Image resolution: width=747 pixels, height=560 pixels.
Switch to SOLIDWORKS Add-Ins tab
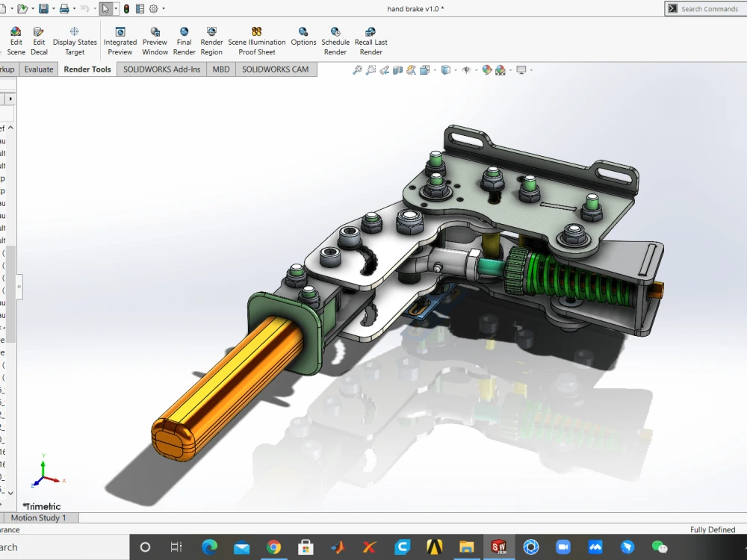pyautogui.click(x=161, y=69)
